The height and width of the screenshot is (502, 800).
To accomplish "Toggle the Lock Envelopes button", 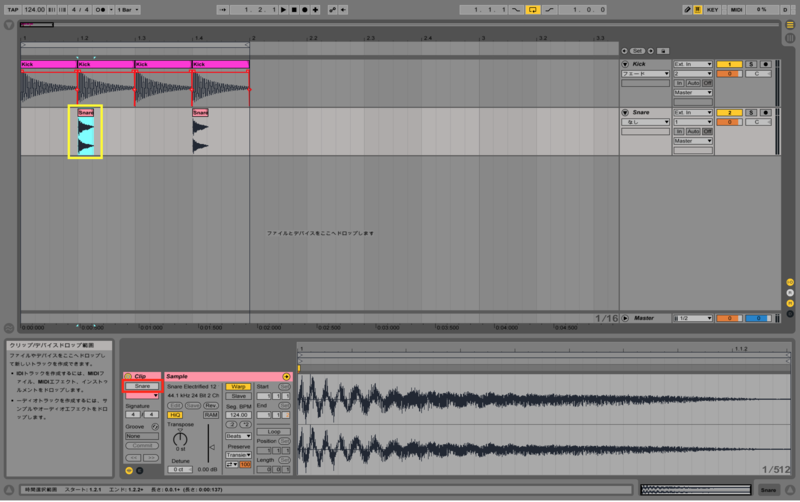I will [663, 51].
